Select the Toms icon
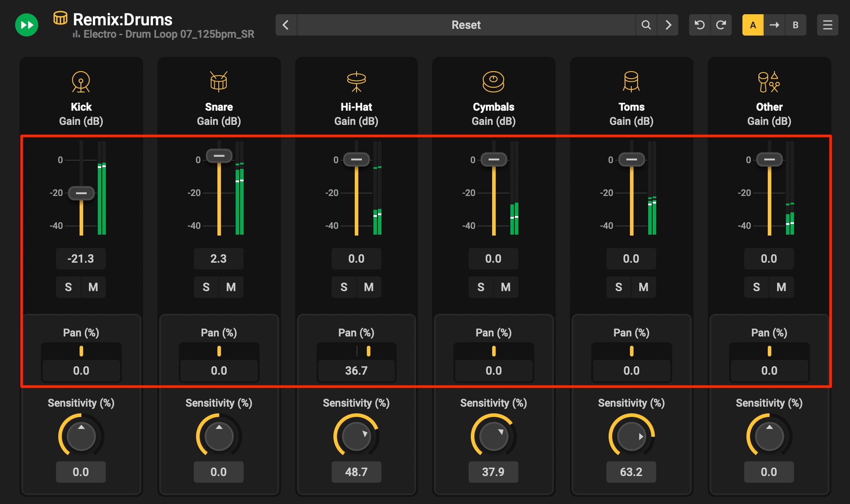Viewport: 850px width, 504px height. [x=631, y=82]
